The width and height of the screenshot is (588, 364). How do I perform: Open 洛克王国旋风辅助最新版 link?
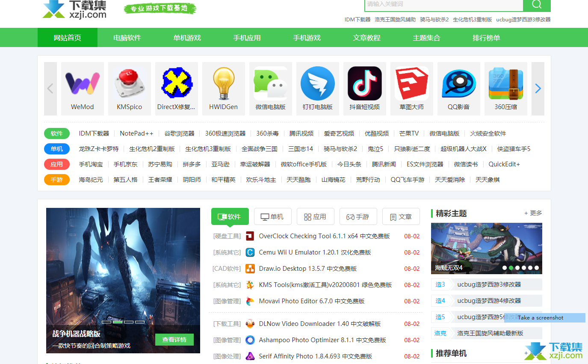490,333
